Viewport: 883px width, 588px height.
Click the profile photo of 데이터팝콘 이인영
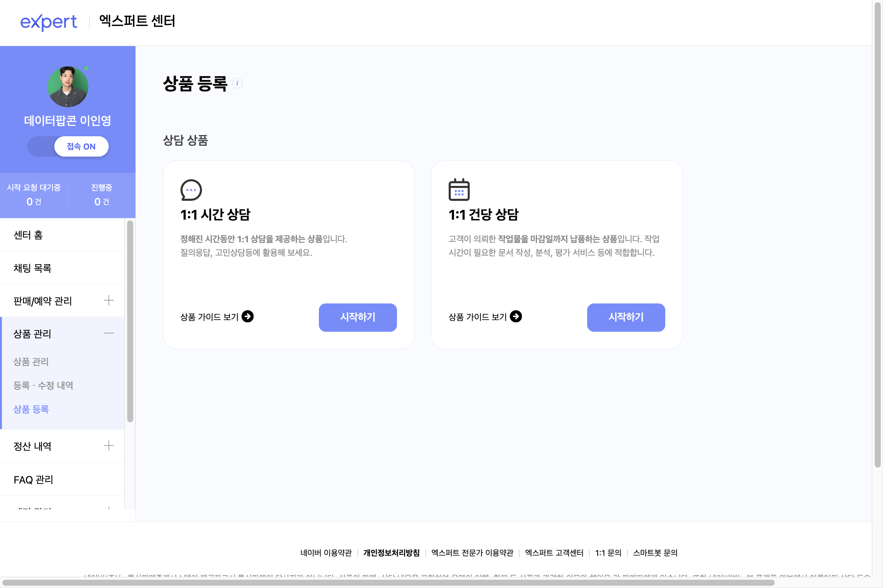[x=68, y=87]
